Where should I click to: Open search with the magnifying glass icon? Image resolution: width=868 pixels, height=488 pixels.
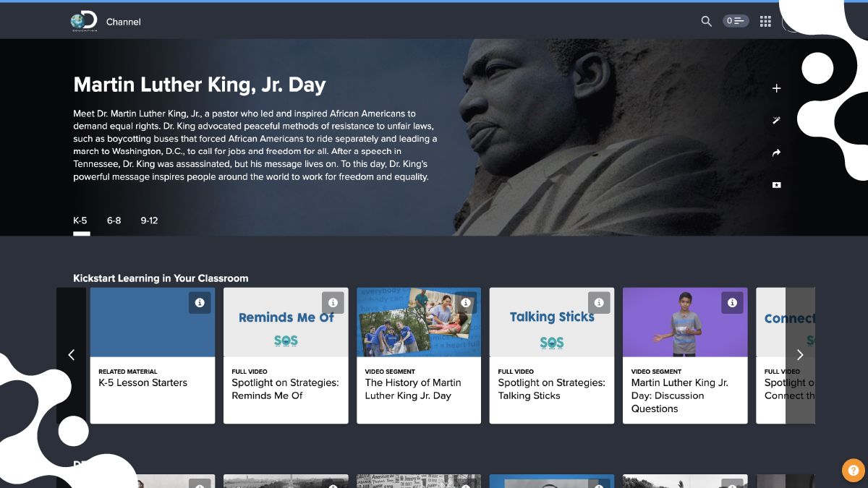click(706, 21)
